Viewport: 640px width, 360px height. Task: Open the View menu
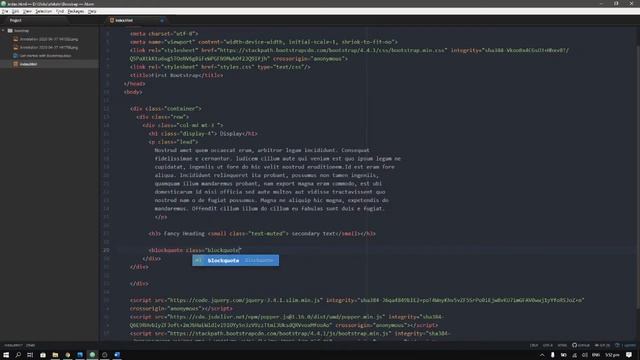point(27,11)
